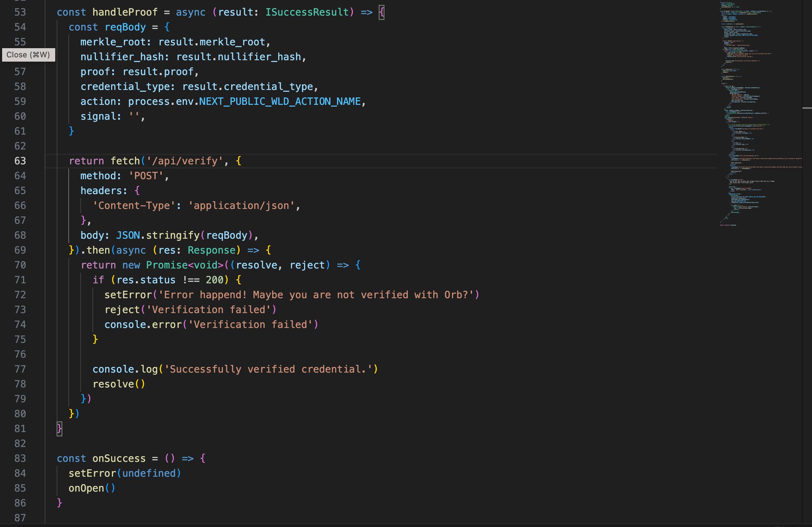Click the '/api/verify' string literal
Image resolution: width=812 pixels, height=527 pixels.
pos(185,161)
